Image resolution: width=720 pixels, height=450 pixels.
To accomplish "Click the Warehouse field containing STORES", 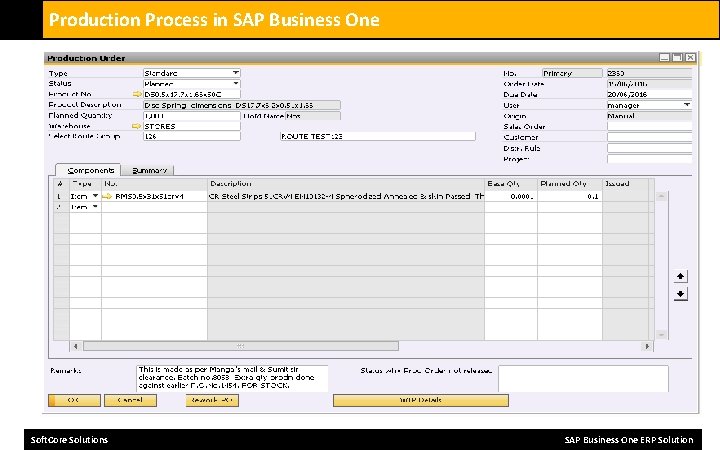I will click(x=191, y=126).
